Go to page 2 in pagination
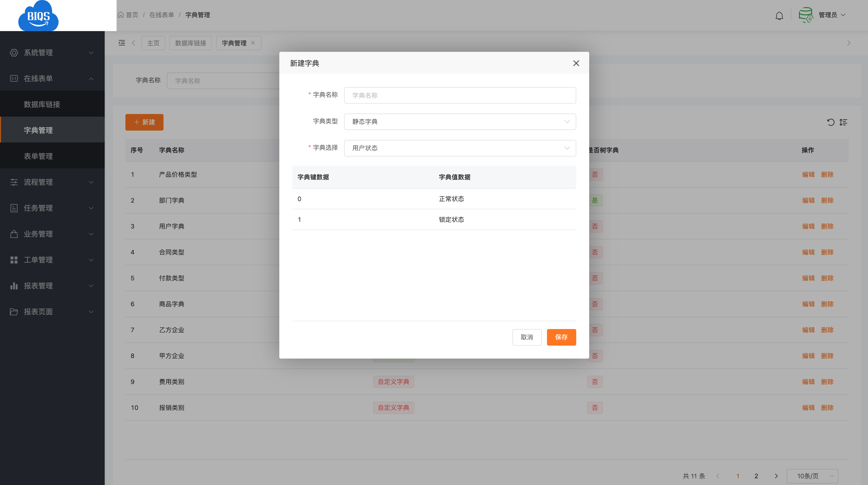This screenshot has height=485, width=868. tap(756, 476)
